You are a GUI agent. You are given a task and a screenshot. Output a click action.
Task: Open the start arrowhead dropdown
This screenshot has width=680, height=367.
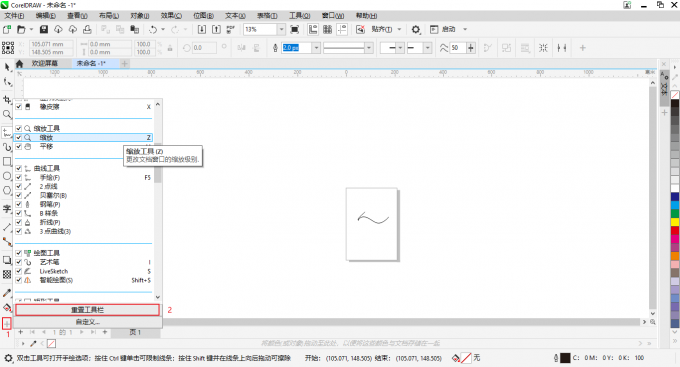click(x=400, y=48)
